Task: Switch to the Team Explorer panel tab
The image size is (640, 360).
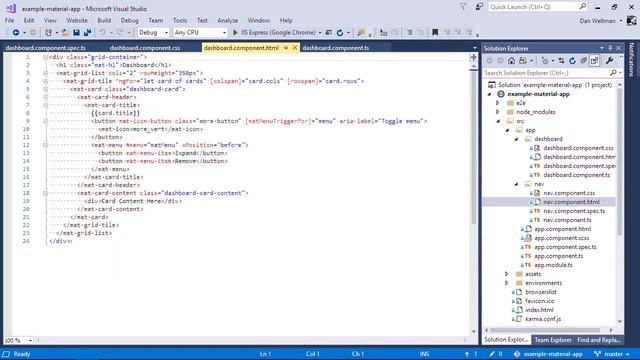Action: pyautogui.click(x=553, y=340)
